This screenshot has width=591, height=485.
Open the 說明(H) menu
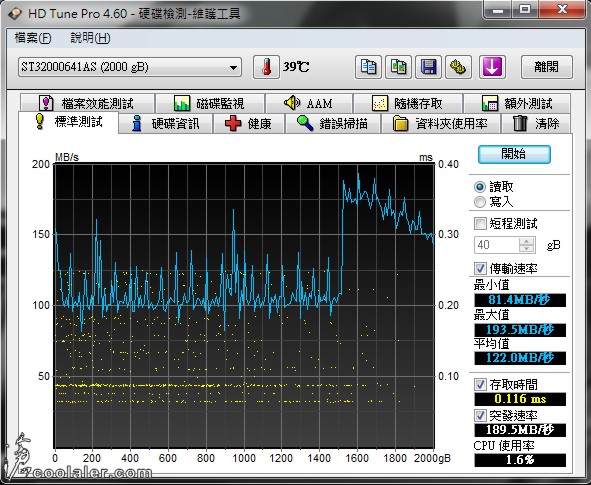click(x=90, y=38)
